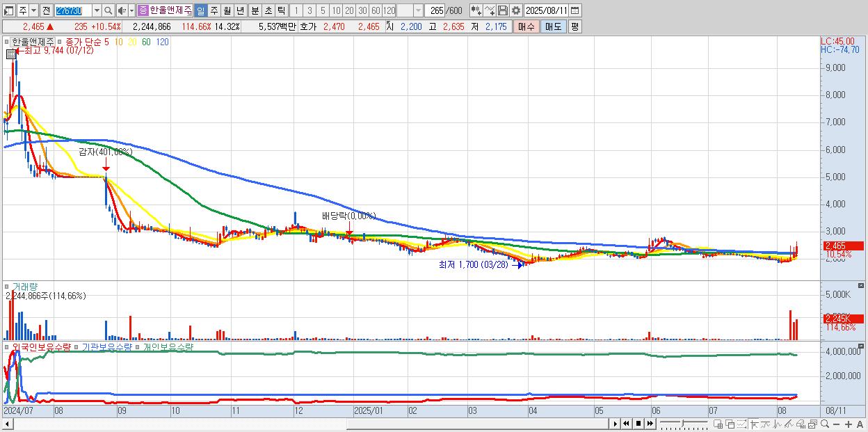868x432 pixels.
Task: Click the chart zoom slider handle
Action: 682,424
